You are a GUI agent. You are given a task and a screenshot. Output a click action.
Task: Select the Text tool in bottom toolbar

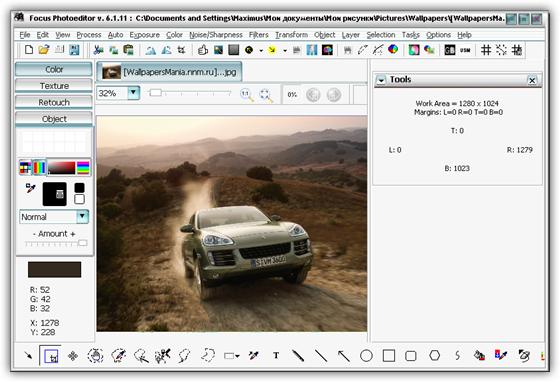point(276,355)
